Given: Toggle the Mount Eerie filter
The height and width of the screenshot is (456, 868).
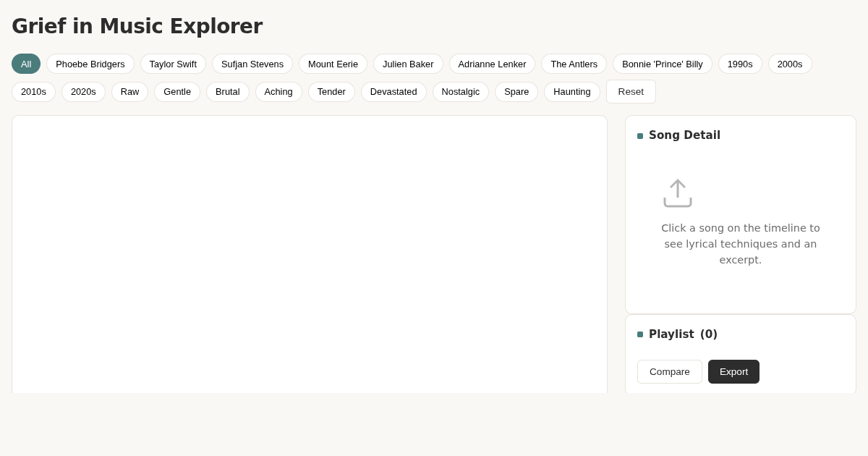Looking at the screenshot, I should click(x=333, y=64).
